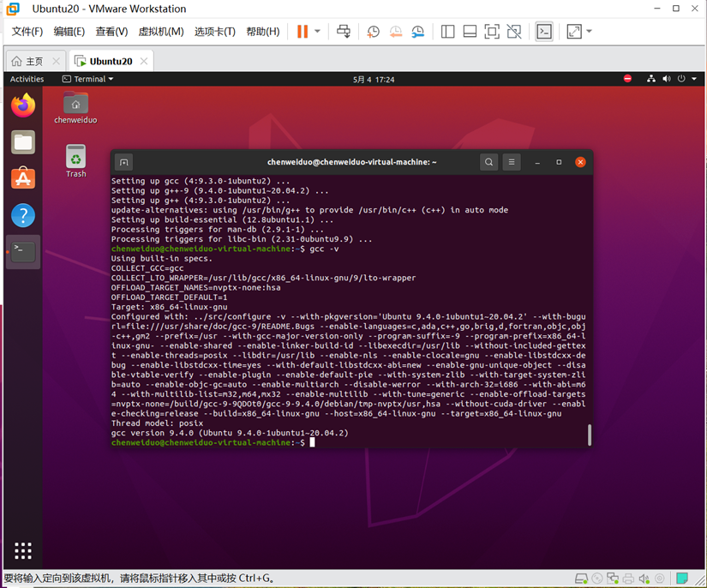Click the volume icon in Ubuntu top bar
This screenshot has width=707, height=588.
(667, 79)
